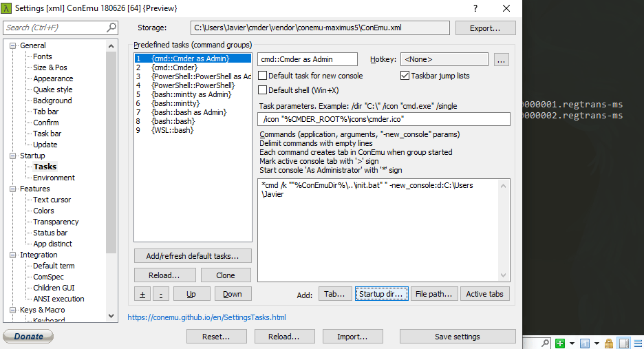Click the gold lock icon in ConEmu toolbar
The height and width of the screenshot is (349, 644).
(609, 343)
